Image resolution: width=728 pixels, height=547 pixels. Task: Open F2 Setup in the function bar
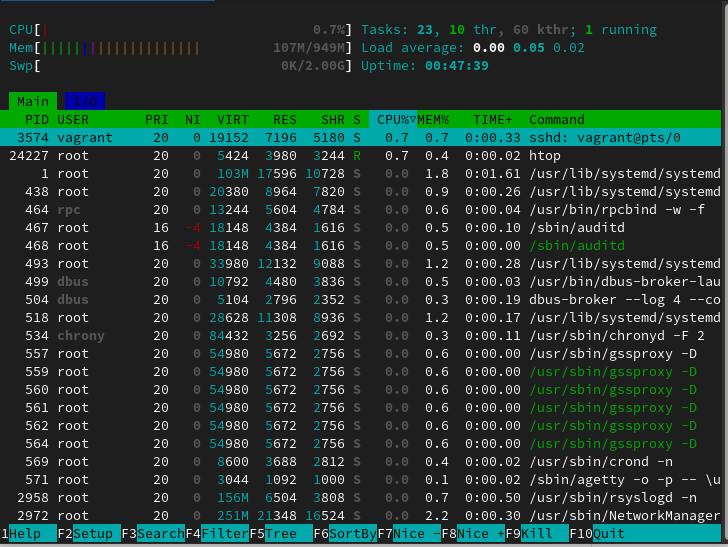tap(89, 534)
